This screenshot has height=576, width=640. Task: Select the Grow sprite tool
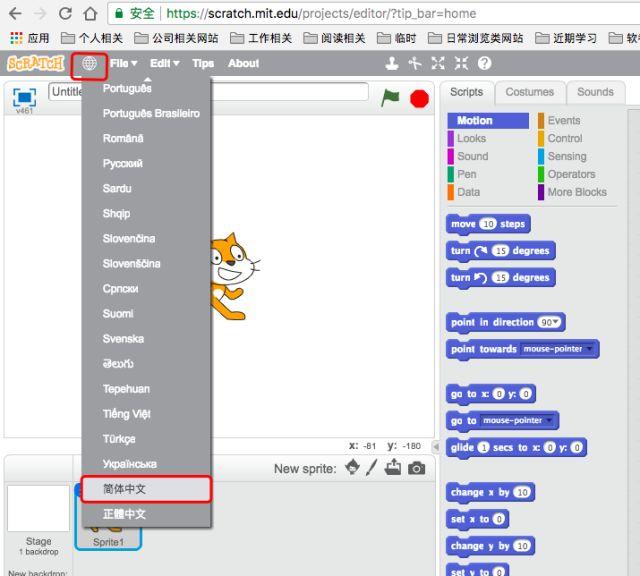[438, 63]
